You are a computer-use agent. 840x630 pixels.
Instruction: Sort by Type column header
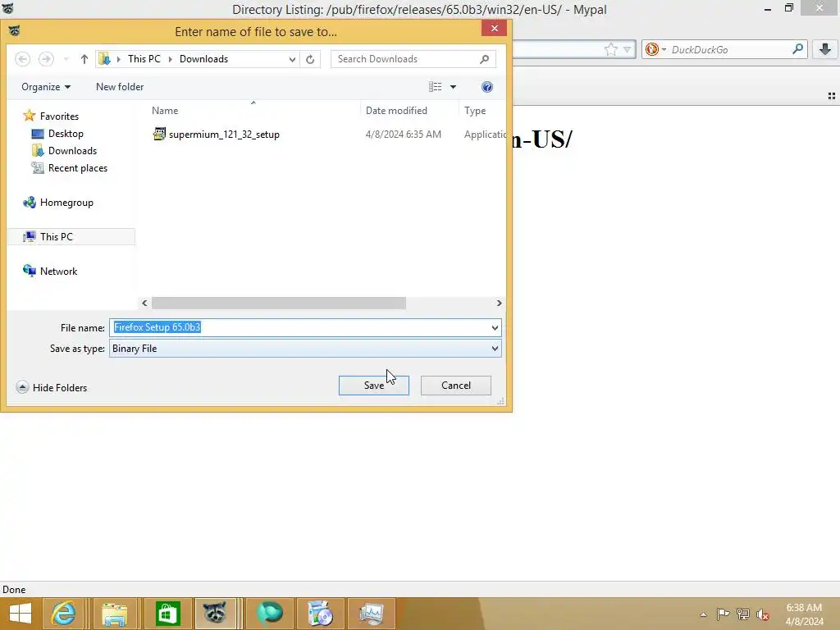(x=475, y=111)
